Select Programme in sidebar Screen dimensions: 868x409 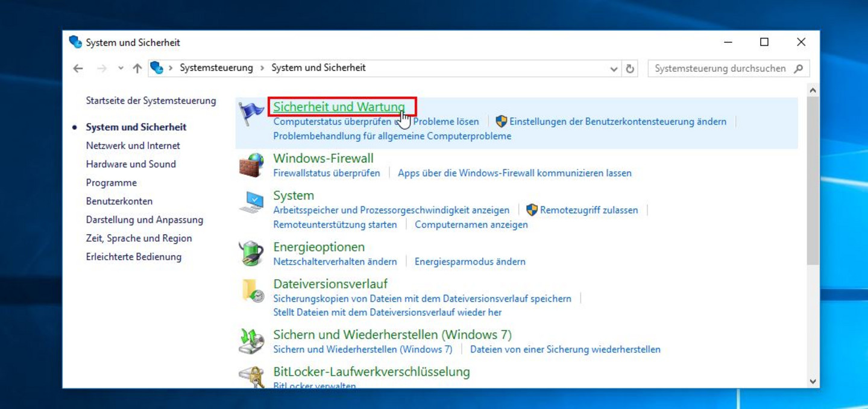click(x=112, y=183)
